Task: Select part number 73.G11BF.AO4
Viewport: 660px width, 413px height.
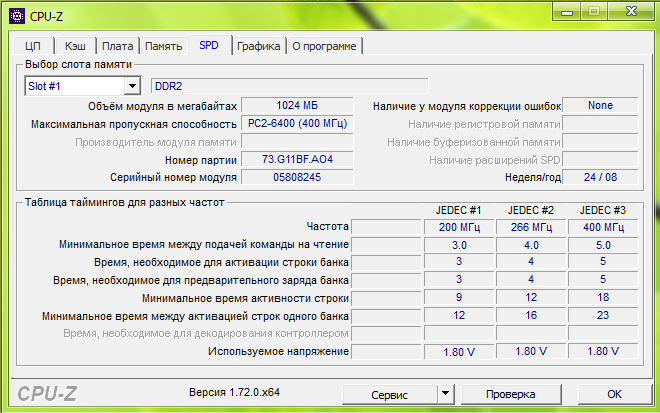Action: pos(297,159)
